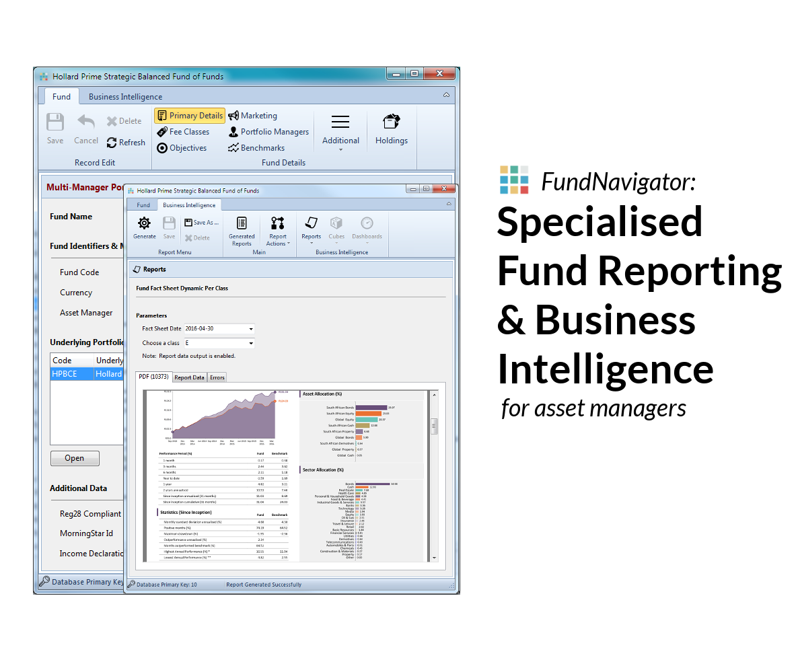798x672 pixels.
Task: Switch to Business Intelligence tab in back window
Action: [125, 97]
